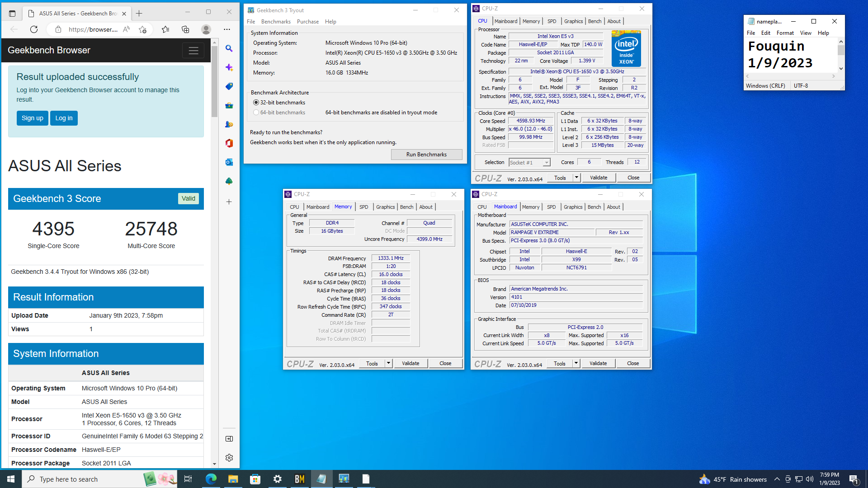The image size is (868, 488).
Task: Click the sidebar search icon
Action: coord(229,48)
